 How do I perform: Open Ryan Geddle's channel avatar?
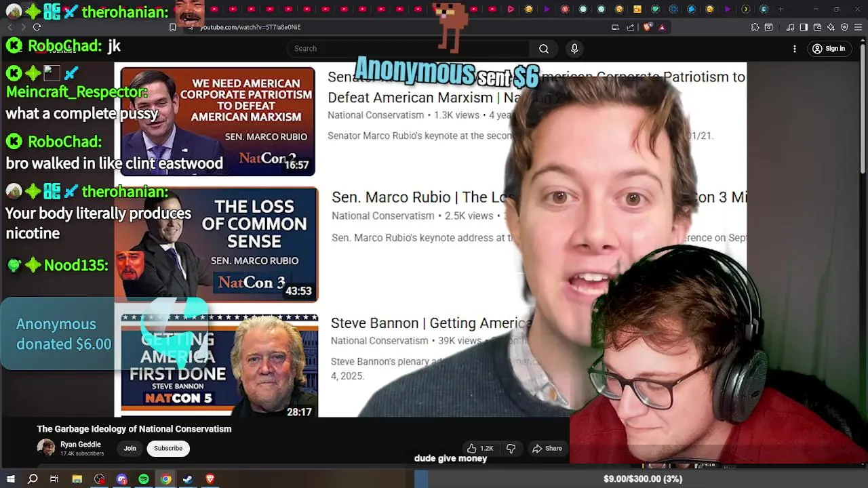tap(46, 448)
